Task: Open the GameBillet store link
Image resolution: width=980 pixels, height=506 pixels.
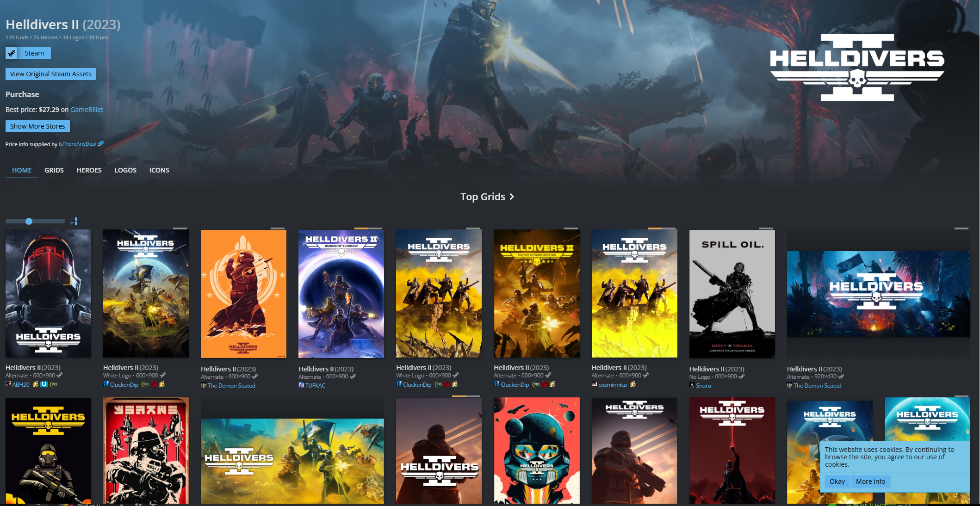Action: (x=87, y=110)
